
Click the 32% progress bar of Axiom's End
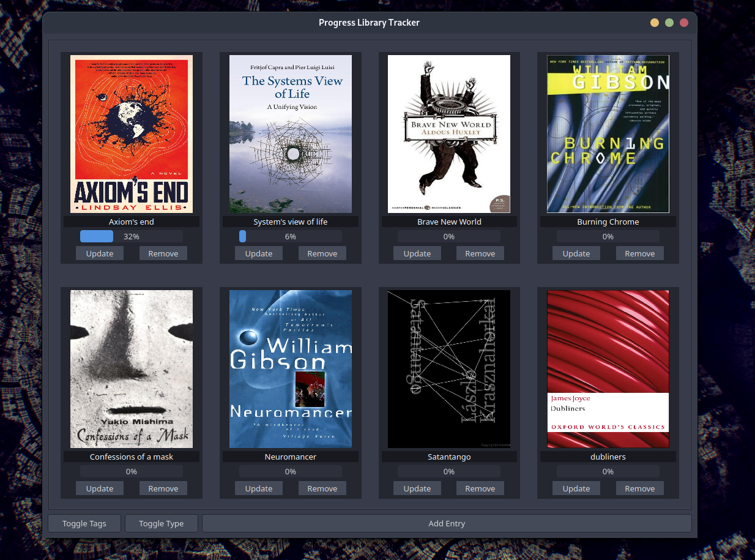pyautogui.click(x=131, y=236)
